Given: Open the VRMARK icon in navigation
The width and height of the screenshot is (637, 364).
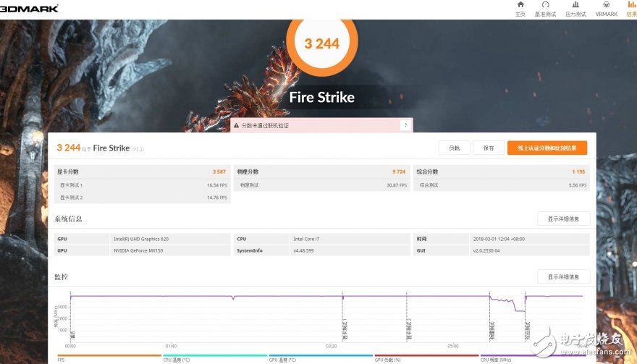Looking at the screenshot, I should pyautogui.click(x=606, y=8).
